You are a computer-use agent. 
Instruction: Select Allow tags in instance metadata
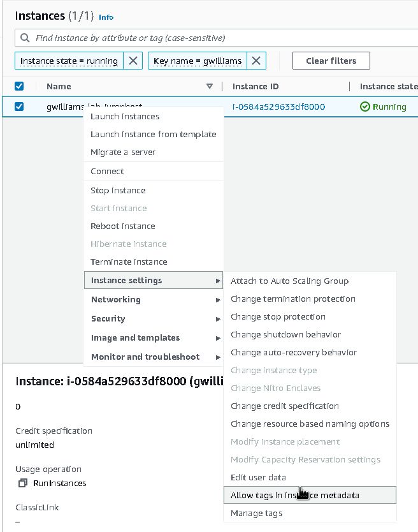pos(310,495)
